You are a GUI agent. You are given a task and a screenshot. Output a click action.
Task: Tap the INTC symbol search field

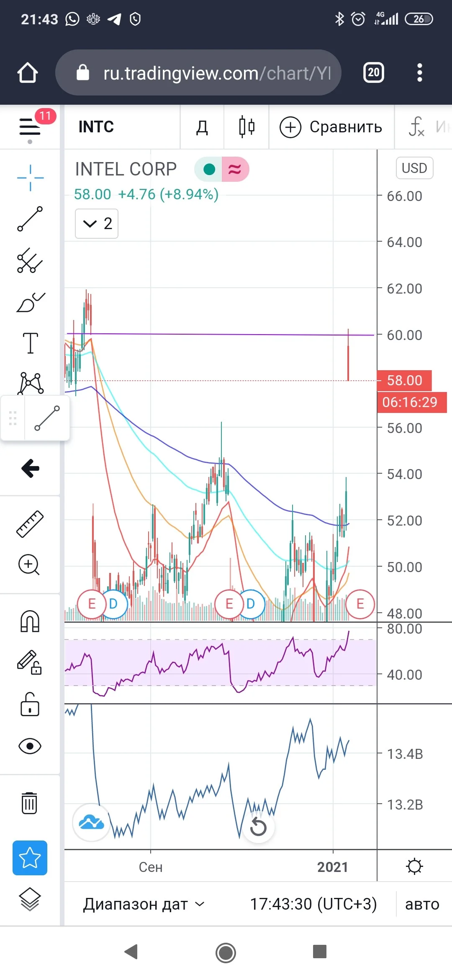tap(122, 127)
